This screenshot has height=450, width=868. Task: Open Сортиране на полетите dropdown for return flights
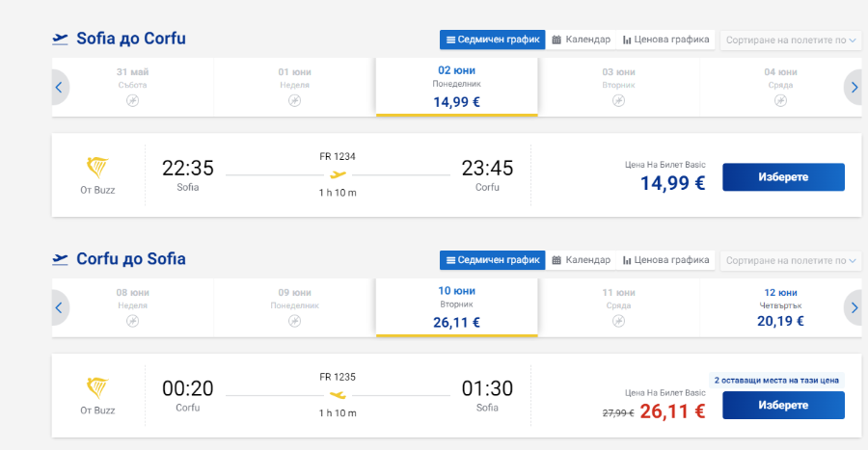tap(791, 260)
